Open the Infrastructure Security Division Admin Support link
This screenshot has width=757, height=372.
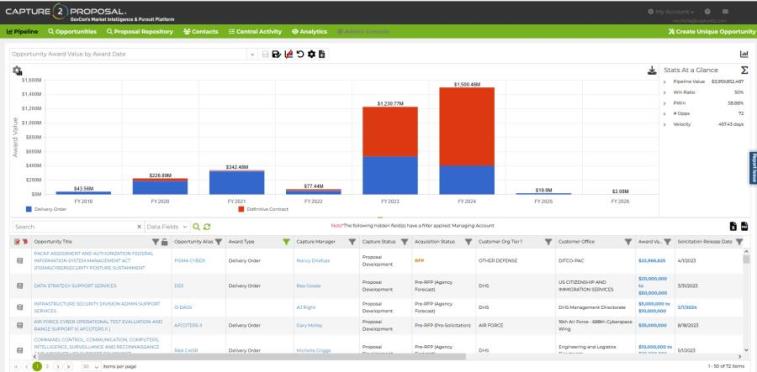[97, 307]
